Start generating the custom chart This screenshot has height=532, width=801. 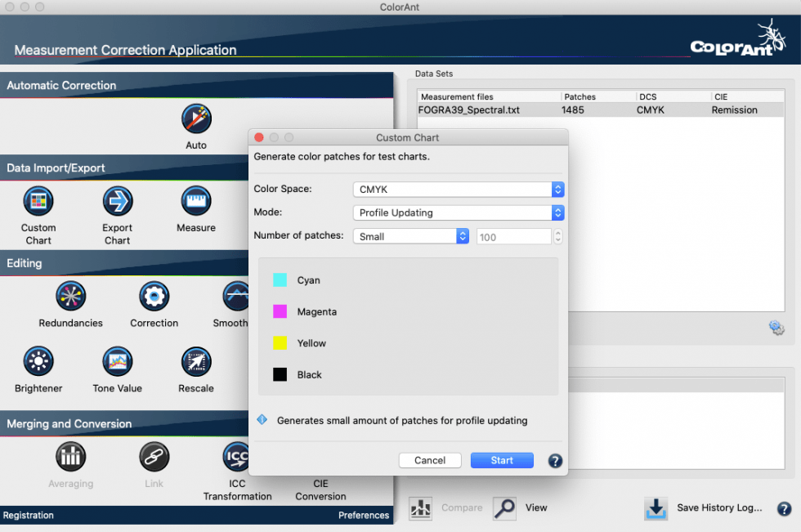(x=502, y=459)
